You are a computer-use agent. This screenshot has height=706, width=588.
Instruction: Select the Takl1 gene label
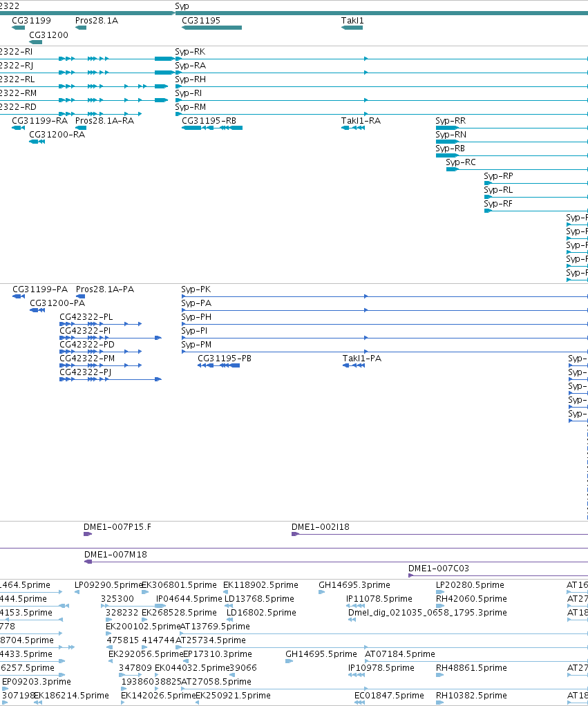(352, 21)
